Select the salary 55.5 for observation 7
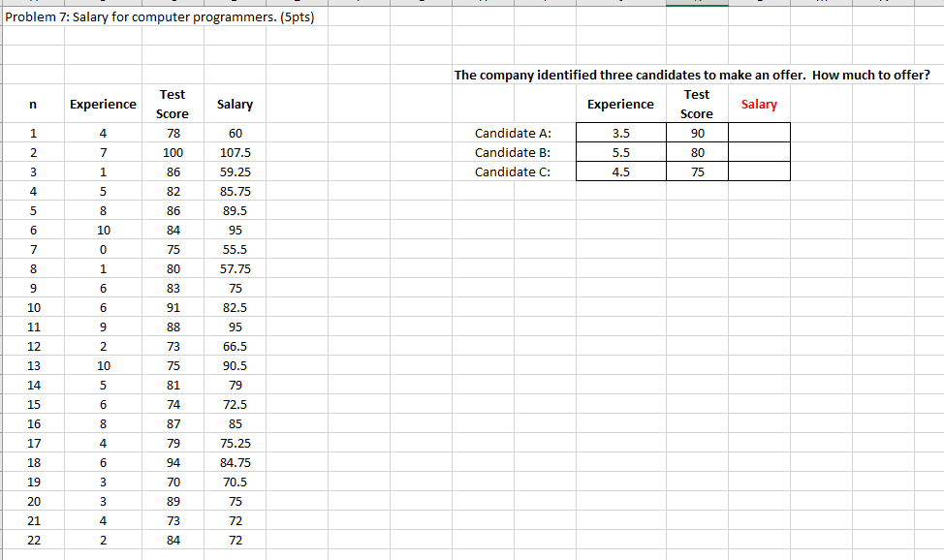This screenshot has height=560, width=944. [x=233, y=249]
